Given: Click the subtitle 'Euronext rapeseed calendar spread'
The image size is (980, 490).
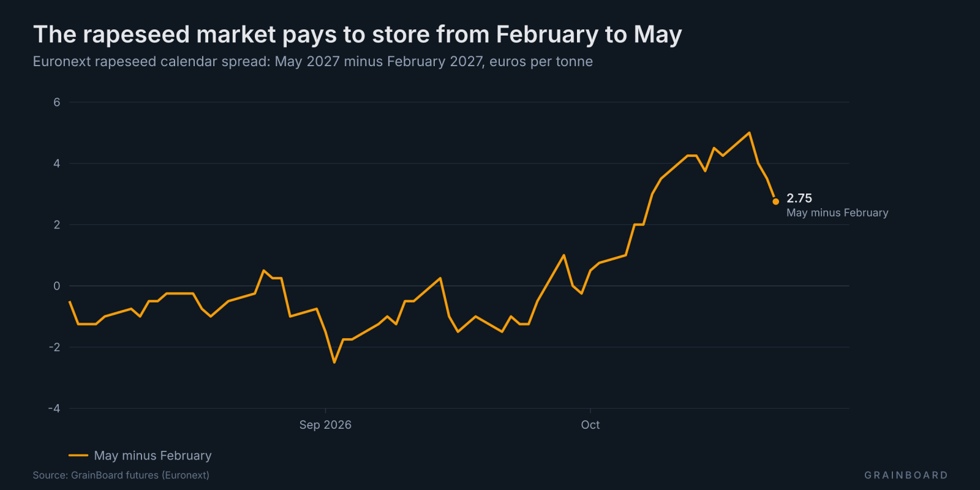Looking at the screenshot, I should click(x=312, y=62).
